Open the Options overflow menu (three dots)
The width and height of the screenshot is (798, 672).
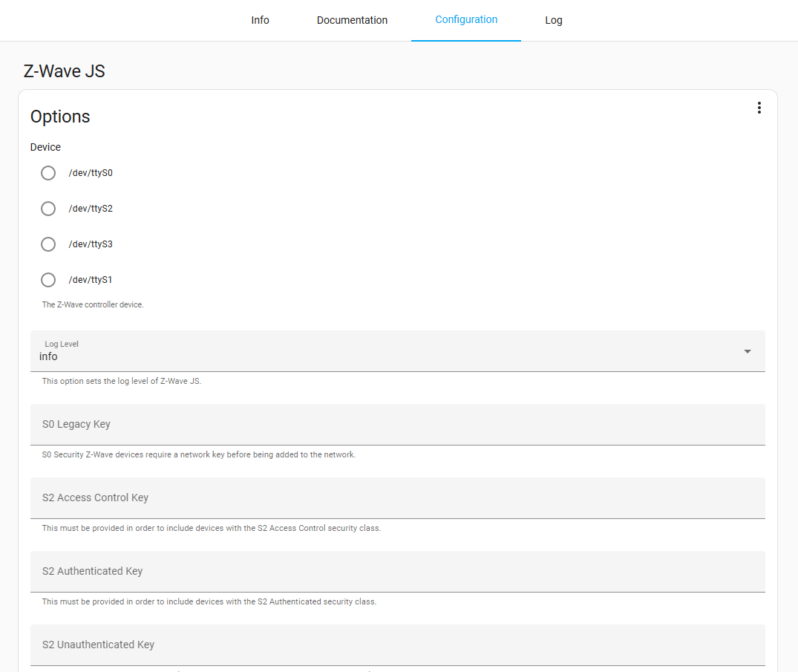click(759, 107)
